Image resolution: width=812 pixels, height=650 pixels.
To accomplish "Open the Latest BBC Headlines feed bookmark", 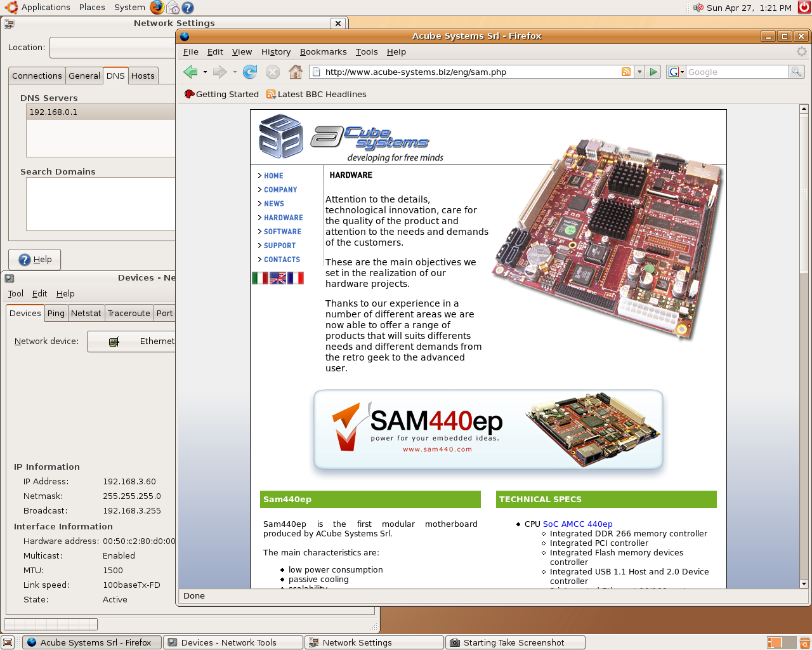I will click(x=317, y=94).
